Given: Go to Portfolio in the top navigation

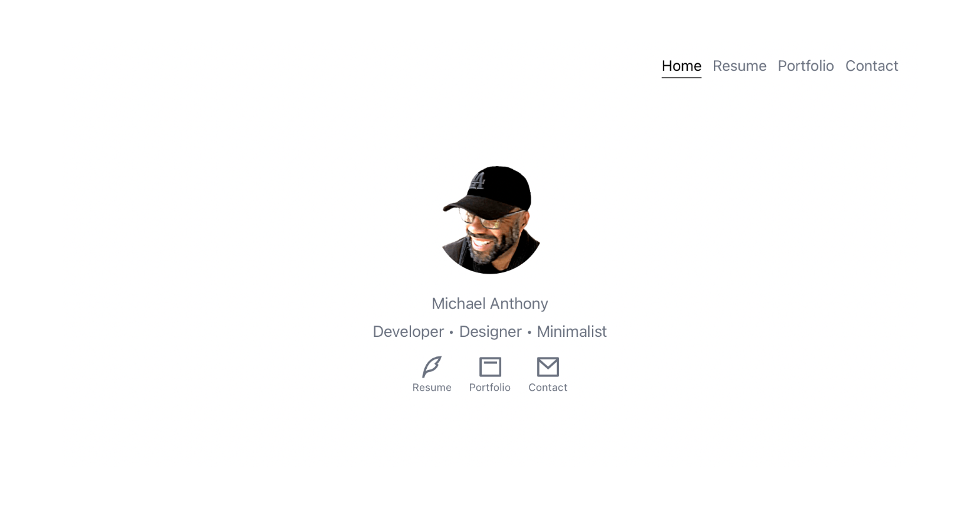Looking at the screenshot, I should pyautogui.click(x=806, y=66).
